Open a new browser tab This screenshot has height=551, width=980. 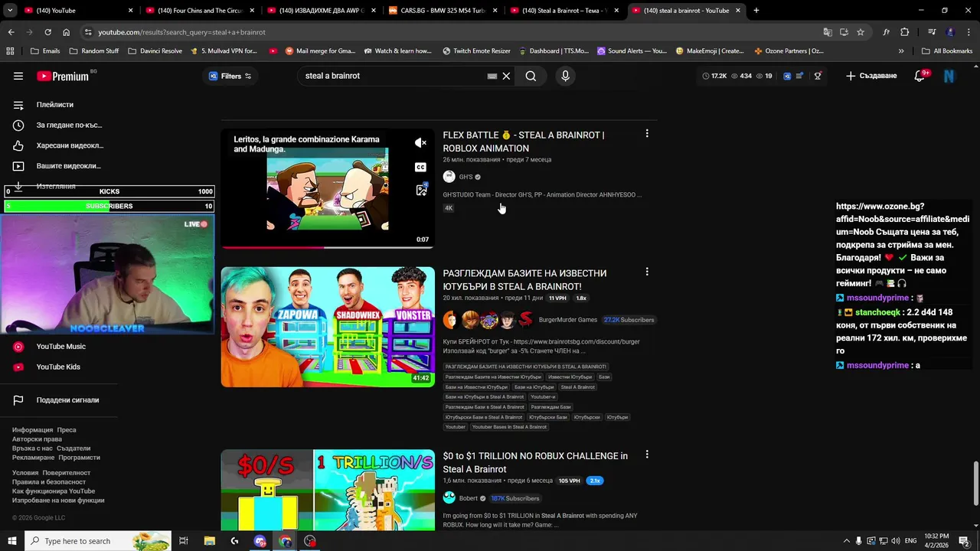click(756, 11)
